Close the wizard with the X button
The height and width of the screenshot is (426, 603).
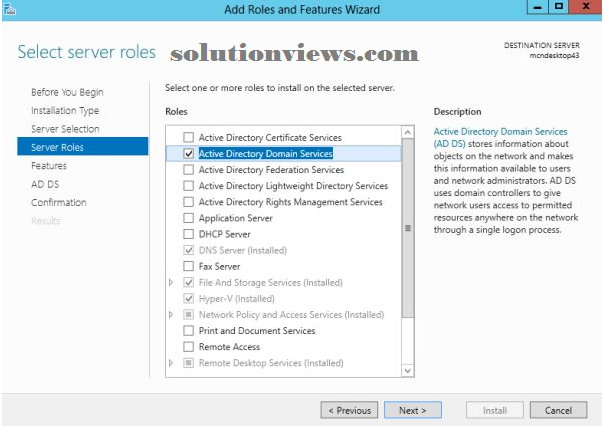(585, 7)
